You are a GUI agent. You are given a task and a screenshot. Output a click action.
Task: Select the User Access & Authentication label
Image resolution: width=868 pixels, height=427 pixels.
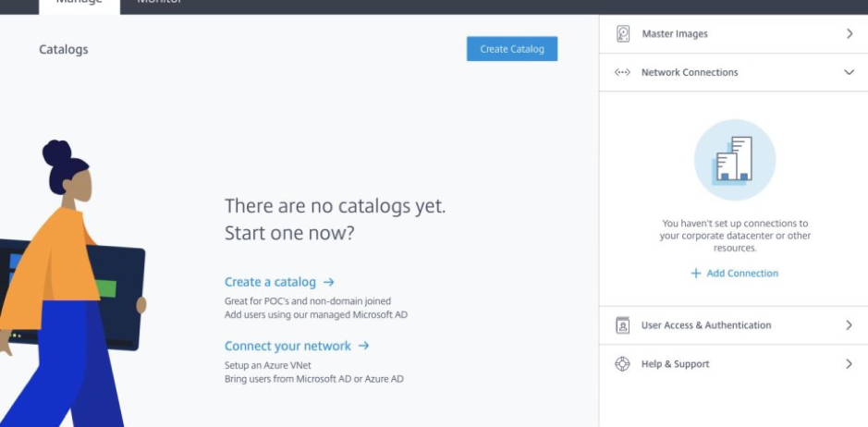pyautogui.click(x=706, y=325)
